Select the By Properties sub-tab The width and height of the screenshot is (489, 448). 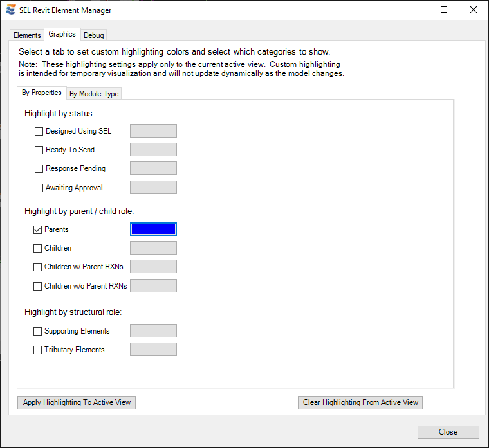pyautogui.click(x=41, y=93)
